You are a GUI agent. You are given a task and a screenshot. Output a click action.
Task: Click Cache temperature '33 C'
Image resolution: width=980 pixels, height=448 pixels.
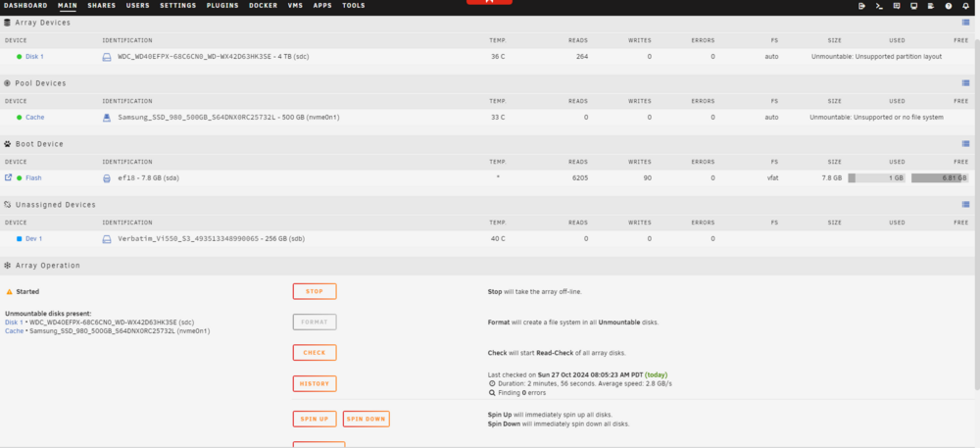point(498,118)
